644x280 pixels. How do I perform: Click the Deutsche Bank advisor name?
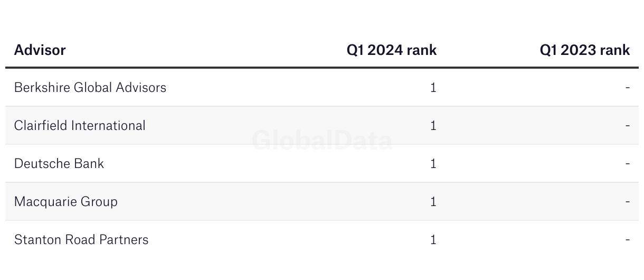click(59, 164)
